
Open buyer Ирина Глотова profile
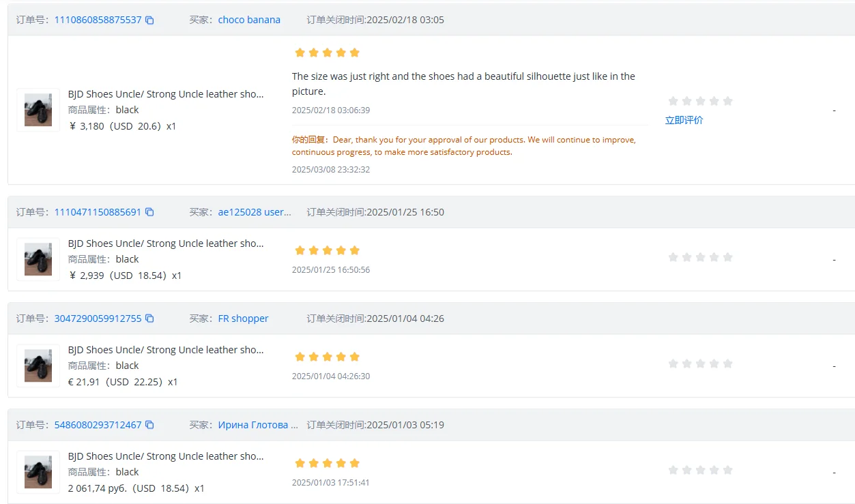tap(258, 425)
